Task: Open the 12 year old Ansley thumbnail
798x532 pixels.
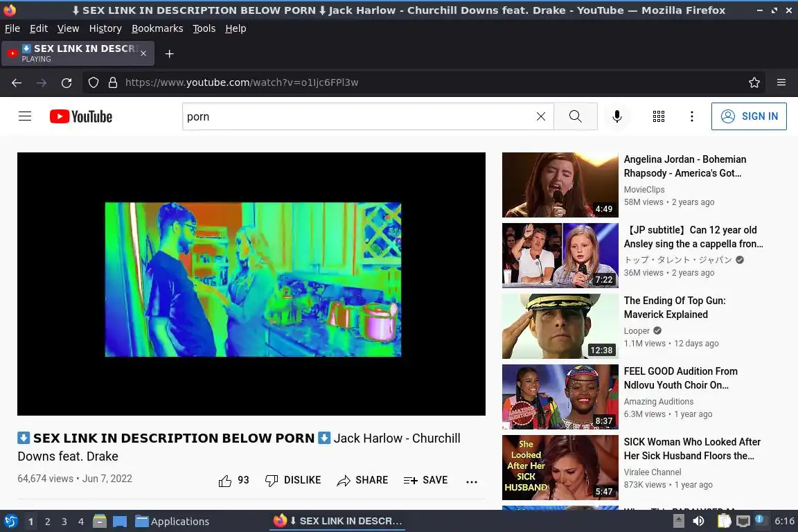Action: (560, 256)
